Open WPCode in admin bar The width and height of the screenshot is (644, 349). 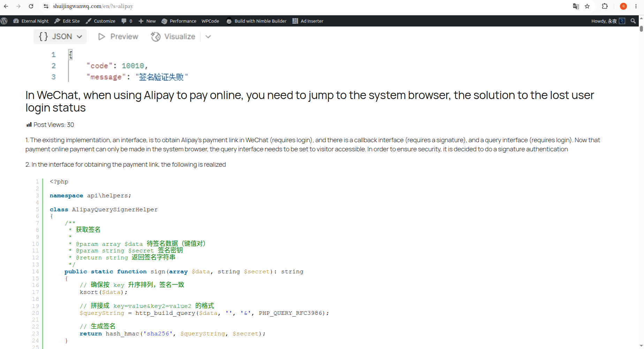(x=210, y=21)
